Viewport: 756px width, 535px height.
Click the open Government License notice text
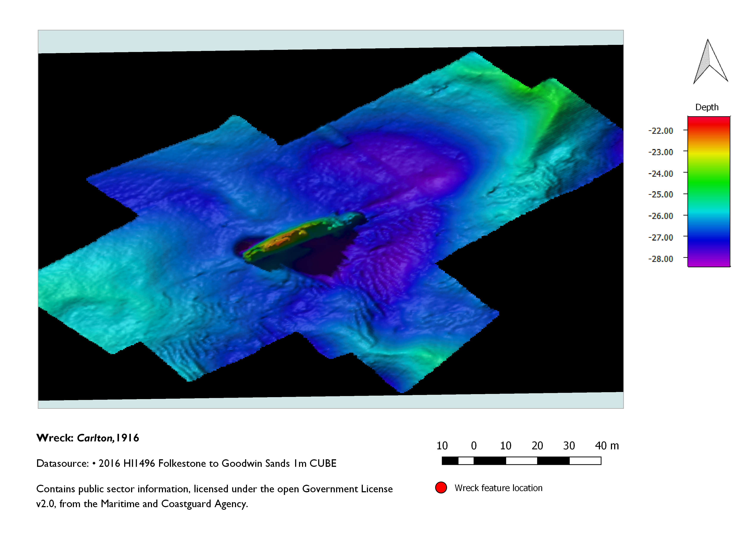pyautogui.click(x=214, y=496)
